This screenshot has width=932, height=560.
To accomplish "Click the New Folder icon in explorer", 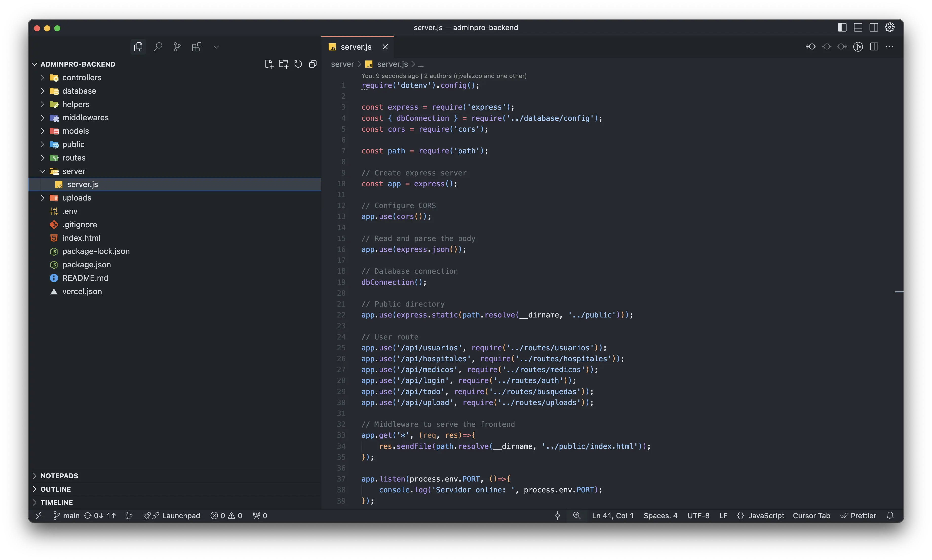I will coord(283,64).
